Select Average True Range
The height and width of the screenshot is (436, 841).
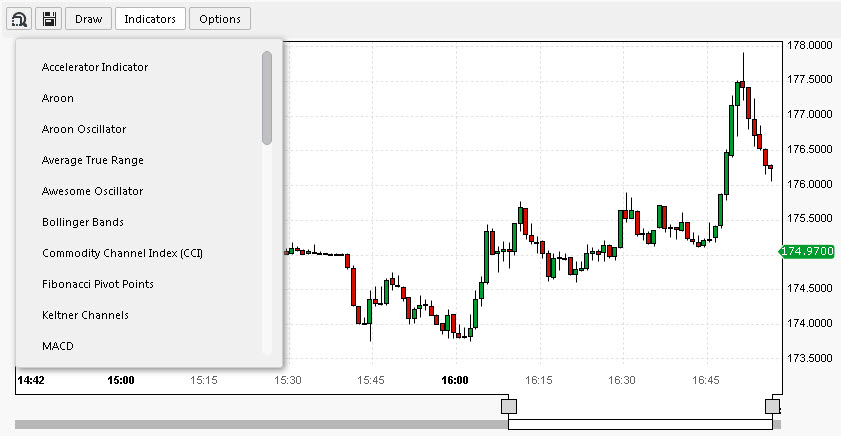(x=93, y=160)
